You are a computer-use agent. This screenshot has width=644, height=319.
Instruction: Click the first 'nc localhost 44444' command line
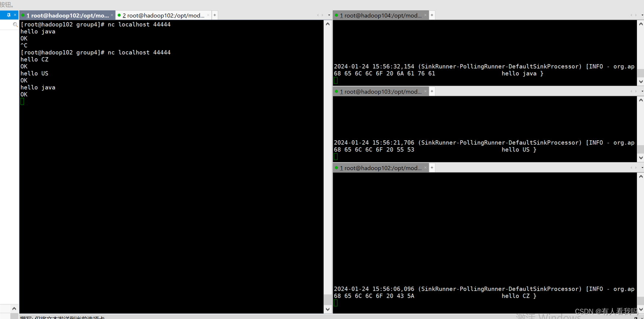click(x=95, y=25)
